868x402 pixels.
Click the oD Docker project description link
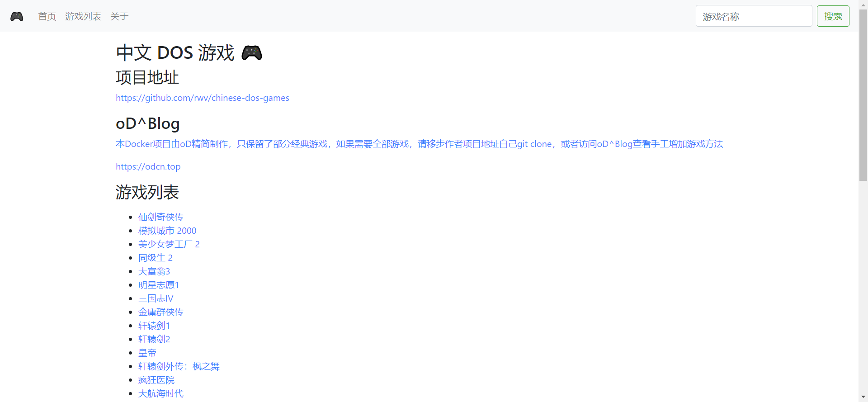pos(419,144)
